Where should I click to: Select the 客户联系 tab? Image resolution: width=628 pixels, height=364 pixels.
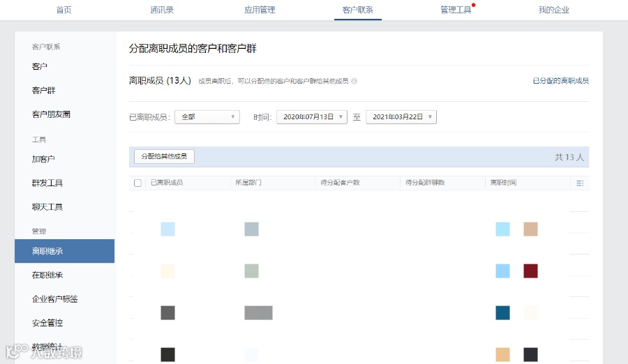pyautogui.click(x=358, y=10)
